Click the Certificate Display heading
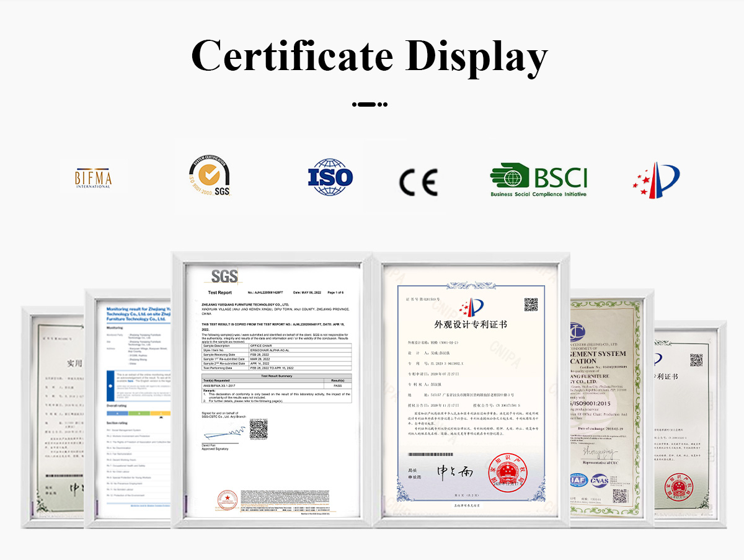Viewport: 744px width, 560px height. 370,56
